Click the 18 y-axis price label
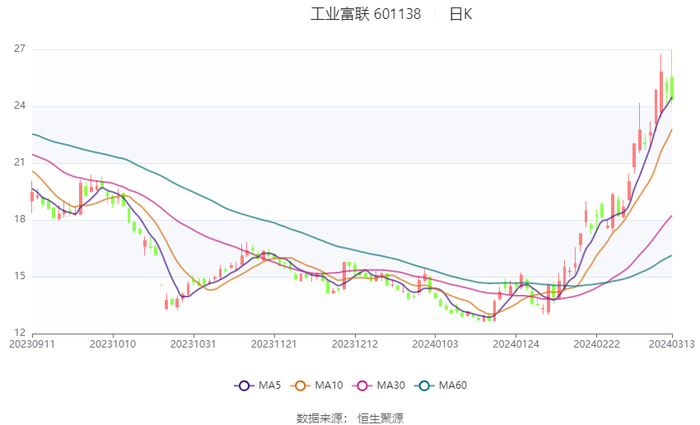The height and width of the screenshot is (425, 700). click(x=20, y=219)
